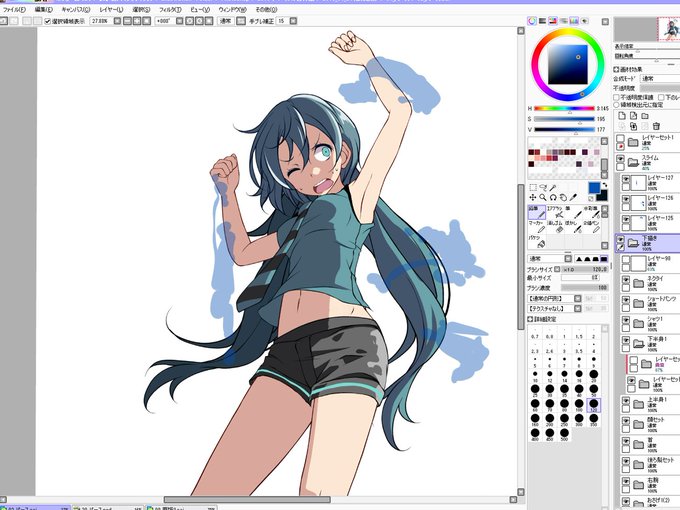
Task: Choose brush size 50 preset
Action: tap(594, 390)
